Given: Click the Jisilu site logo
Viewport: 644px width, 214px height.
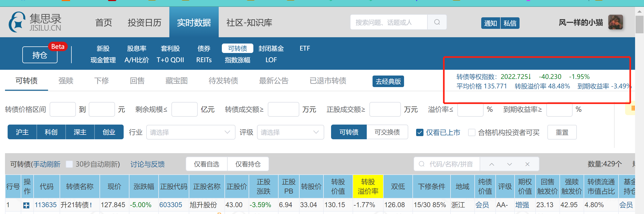Looking at the screenshot, I should pos(35,22).
